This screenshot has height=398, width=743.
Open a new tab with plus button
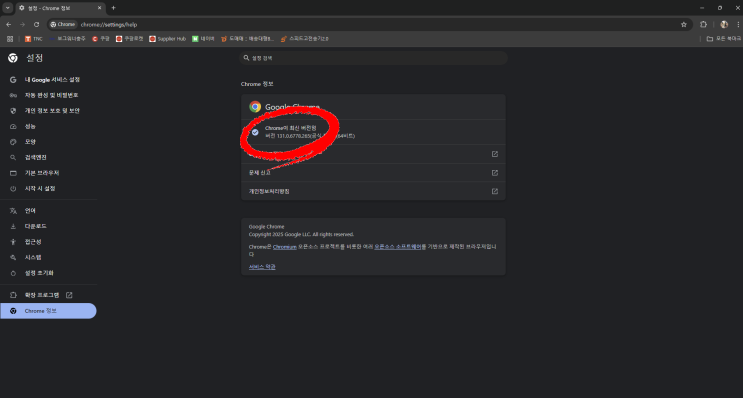113,8
